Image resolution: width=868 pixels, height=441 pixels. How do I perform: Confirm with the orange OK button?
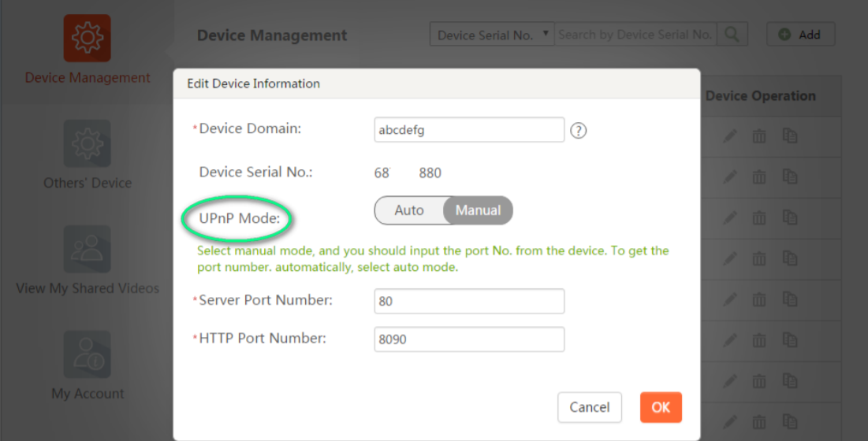(661, 407)
